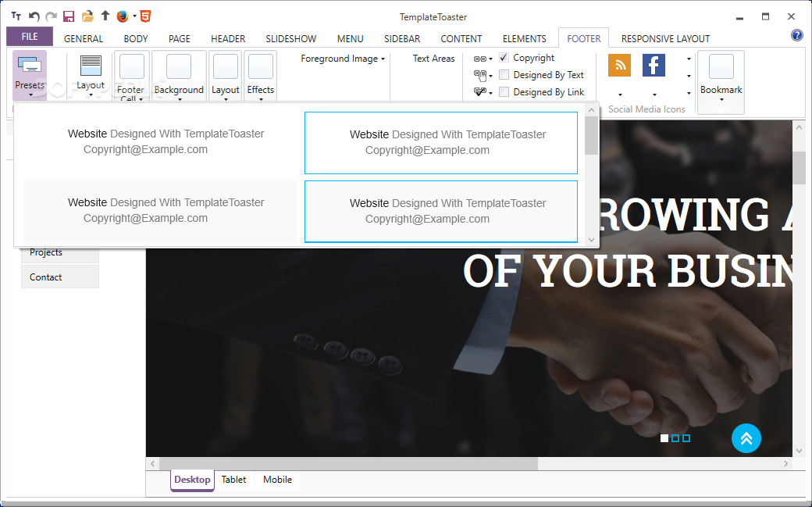Screen dimensions: 812x507
Task: Switch to the SIDEBAR tab
Action: tap(402, 39)
